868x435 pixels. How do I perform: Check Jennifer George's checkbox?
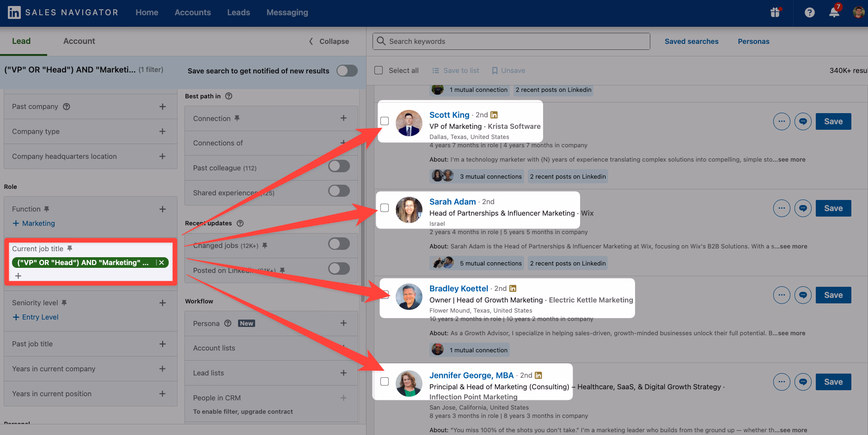point(385,381)
